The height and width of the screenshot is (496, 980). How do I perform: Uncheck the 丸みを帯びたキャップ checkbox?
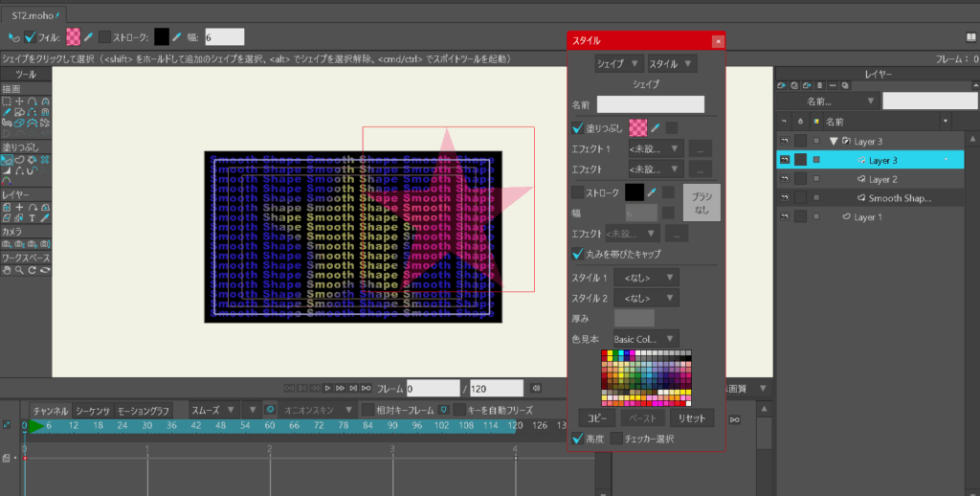577,254
